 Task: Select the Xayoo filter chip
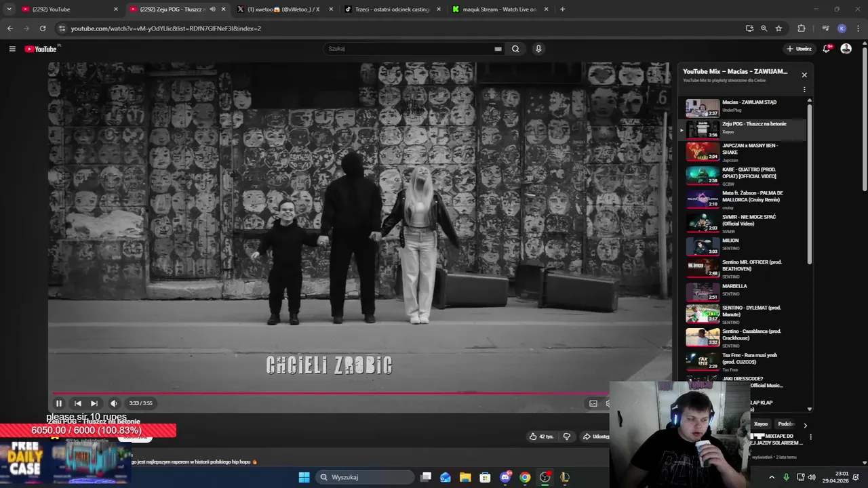761,424
